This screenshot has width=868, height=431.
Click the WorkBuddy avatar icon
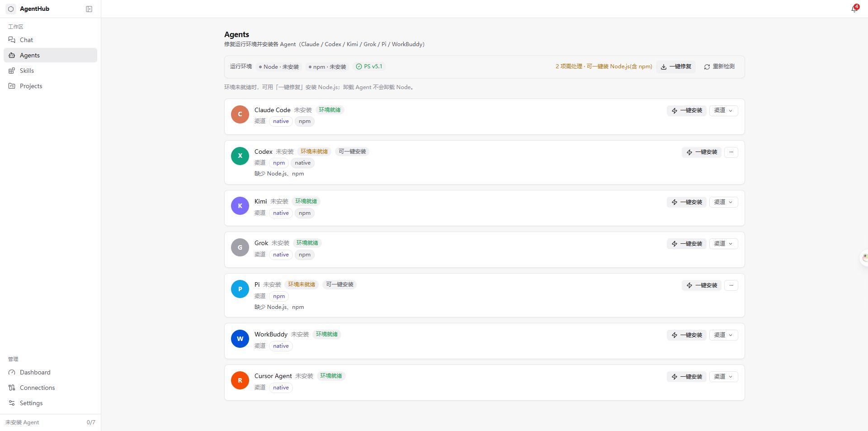[240, 339]
